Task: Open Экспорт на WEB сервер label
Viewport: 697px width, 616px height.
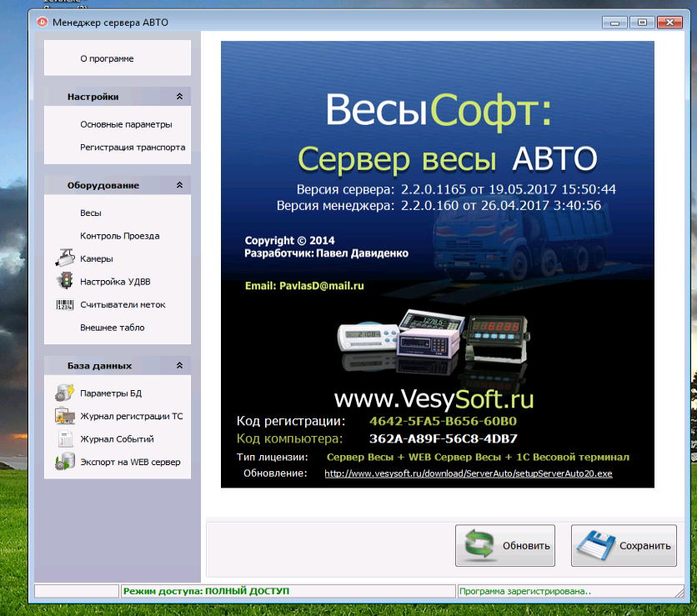Action: coord(130,462)
